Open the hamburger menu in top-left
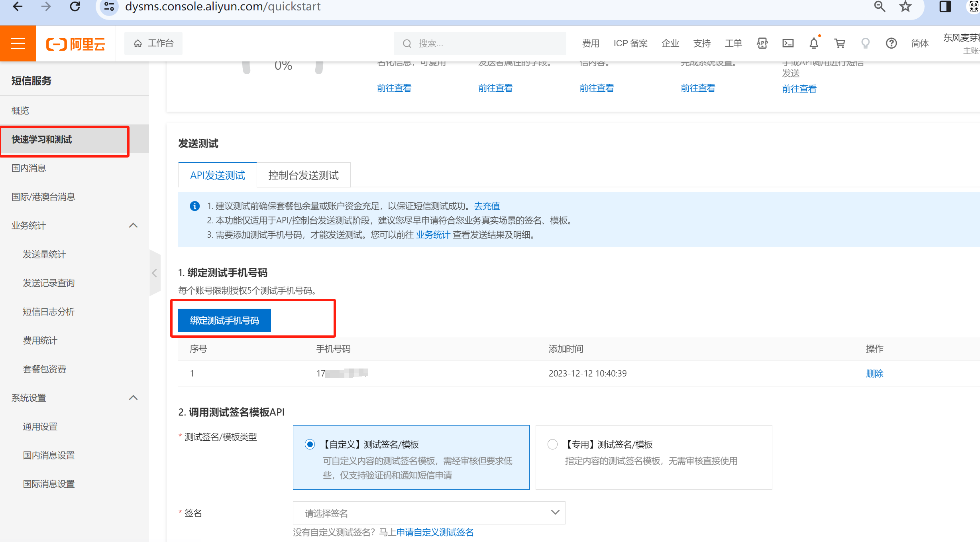This screenshot has width=980, height=542. [18, 43]
